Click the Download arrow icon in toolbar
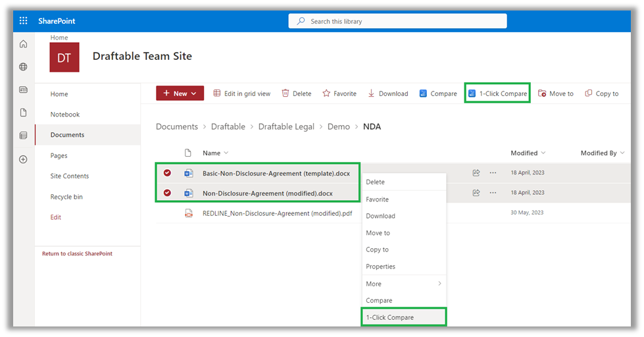 pyautogui.click(x=371, y=93)
